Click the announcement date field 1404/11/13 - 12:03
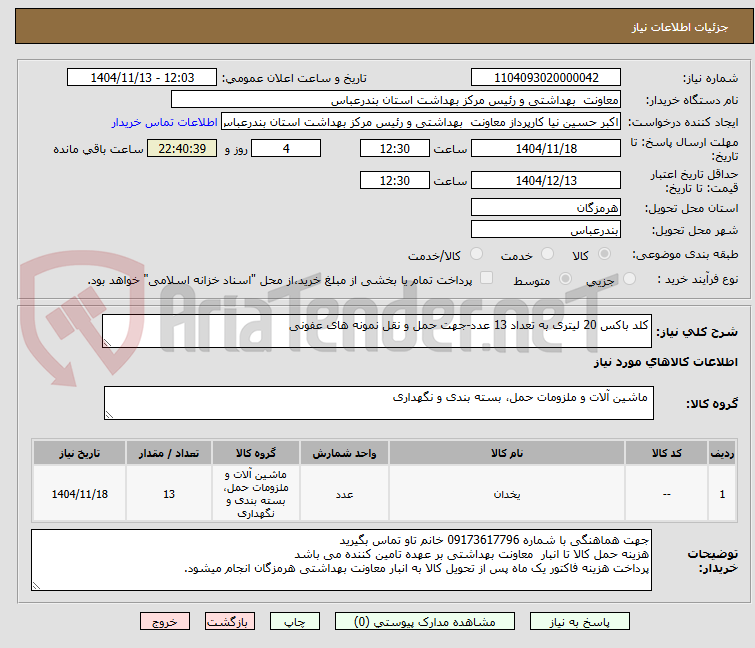The width and height of the screenshot is (755, 648). (142, 78)
